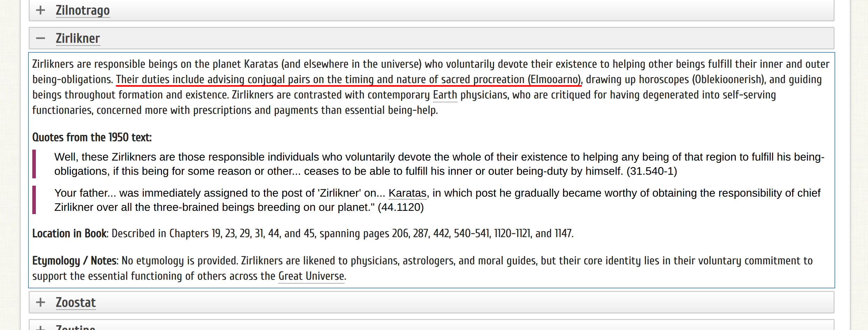The width and height of the screenshot is (868, 330).
Task: Click the purple bar of the first quote
Action: click(34, 164)
